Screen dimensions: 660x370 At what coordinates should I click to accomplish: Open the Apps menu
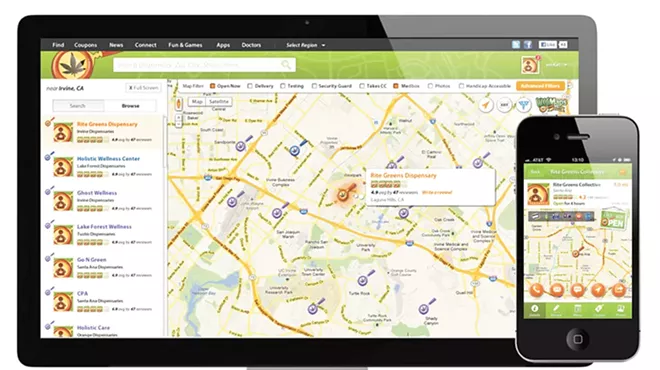pyautogui.click(x=223, y=45)
